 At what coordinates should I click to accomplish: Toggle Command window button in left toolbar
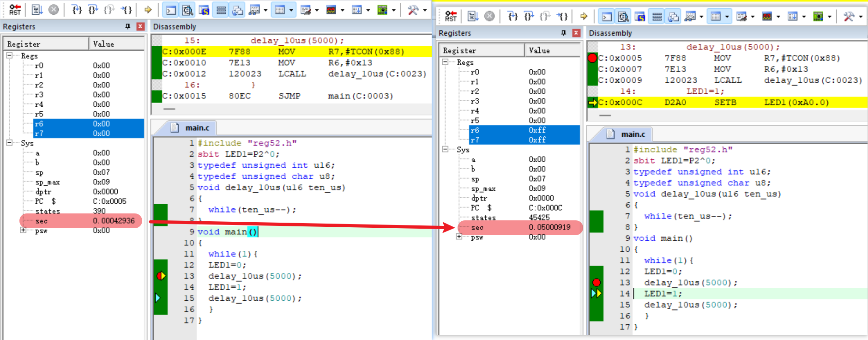[x=171, y=10]
